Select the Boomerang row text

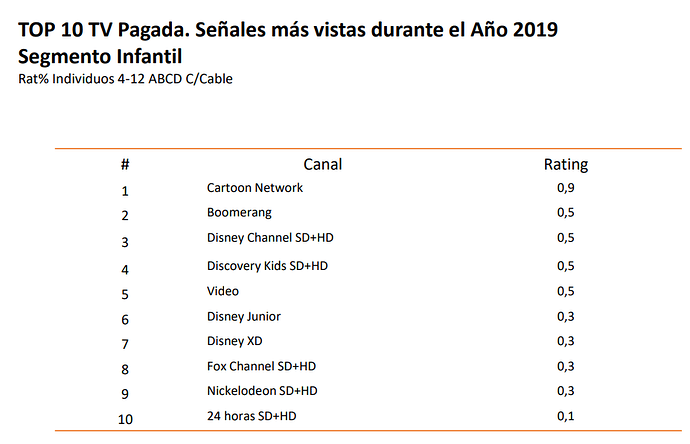pos(239,213)
